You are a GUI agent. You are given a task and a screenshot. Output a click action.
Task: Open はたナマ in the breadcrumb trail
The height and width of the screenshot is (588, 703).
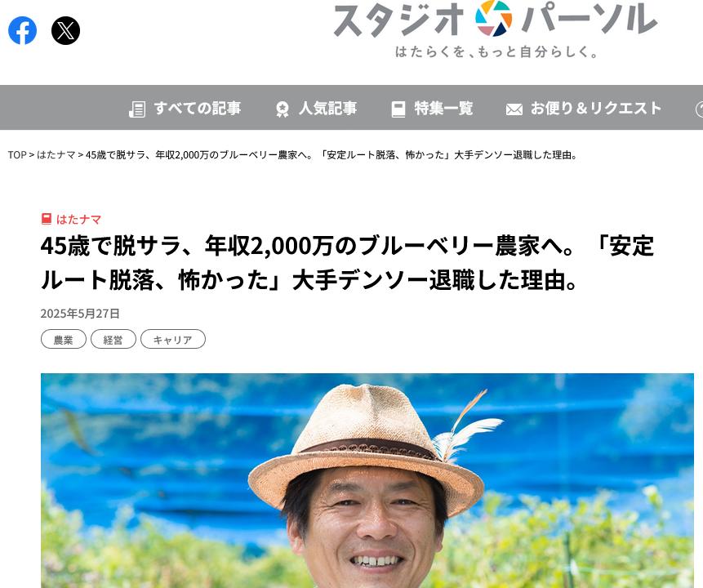[56, 154]
